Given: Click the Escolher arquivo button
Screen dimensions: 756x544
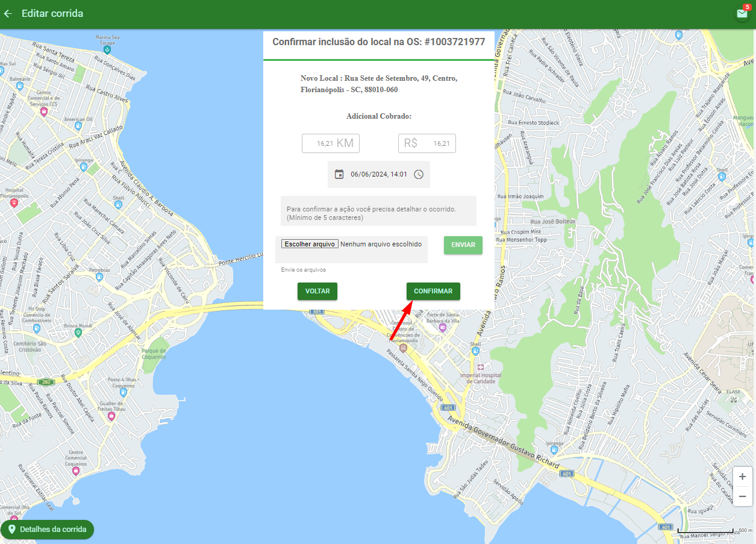Looking at the screenshot, I should (310, 244).
